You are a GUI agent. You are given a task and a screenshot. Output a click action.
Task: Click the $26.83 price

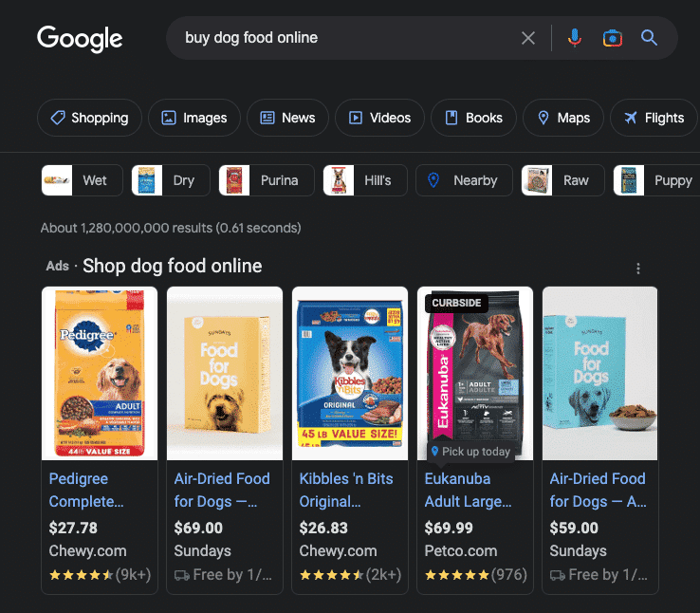(x=323, y=528)
